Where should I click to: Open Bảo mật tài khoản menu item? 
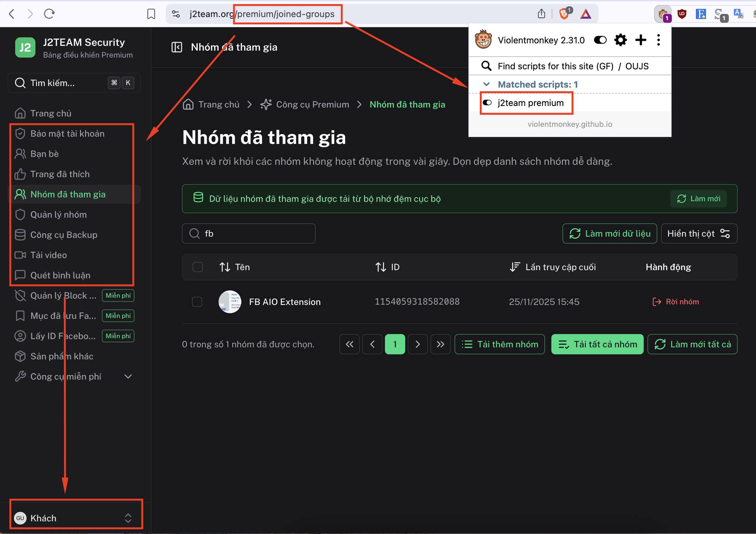click(74, 134)
